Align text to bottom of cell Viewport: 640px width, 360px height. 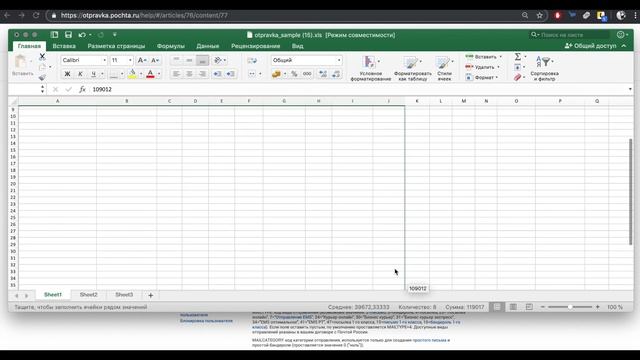[202, 60]
